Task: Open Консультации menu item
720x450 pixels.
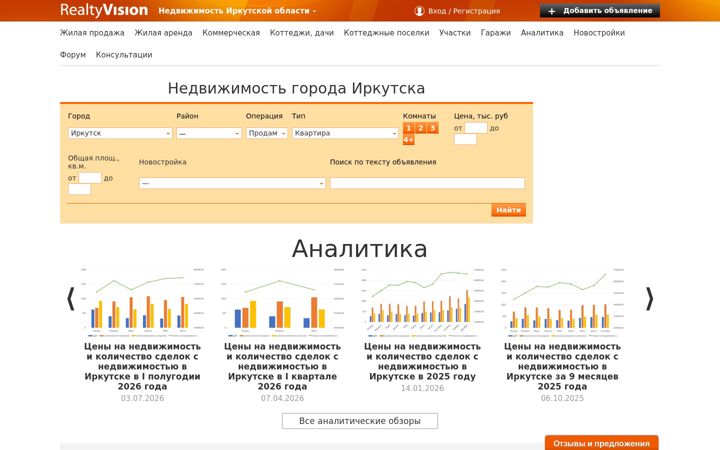Action: tap(124, 55)
